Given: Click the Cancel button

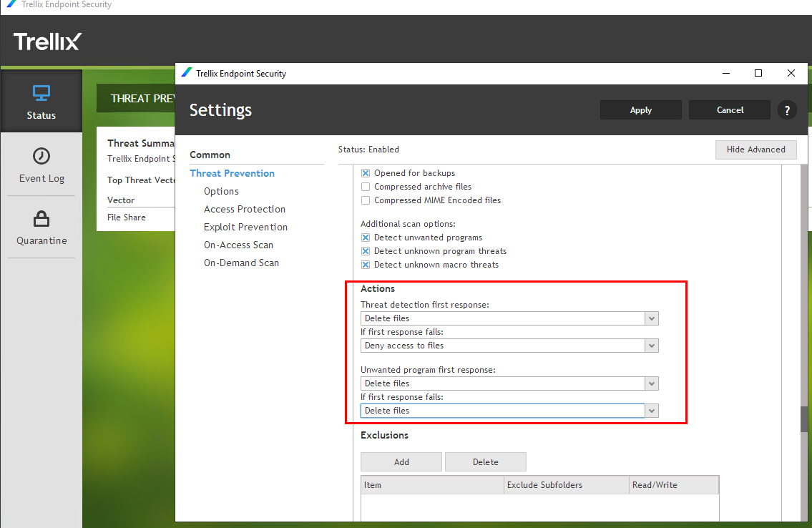Looking at the screenshot, I should (x=730, y=109).
